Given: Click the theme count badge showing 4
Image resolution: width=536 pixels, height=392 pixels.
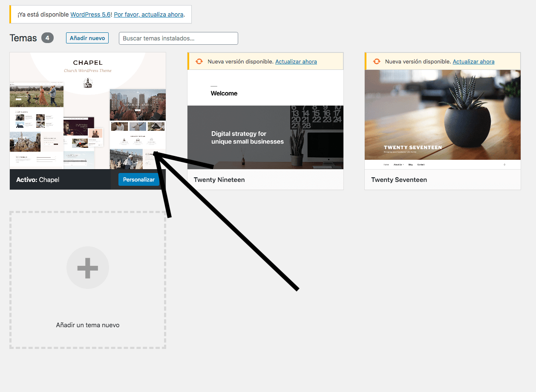Looking at the screenshot, I should click(x=47, y=38).
